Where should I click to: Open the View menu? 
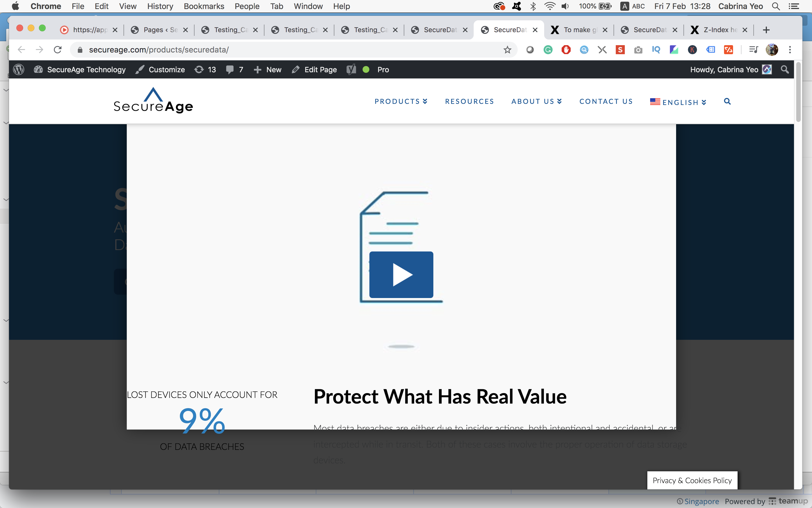[128, 6]
